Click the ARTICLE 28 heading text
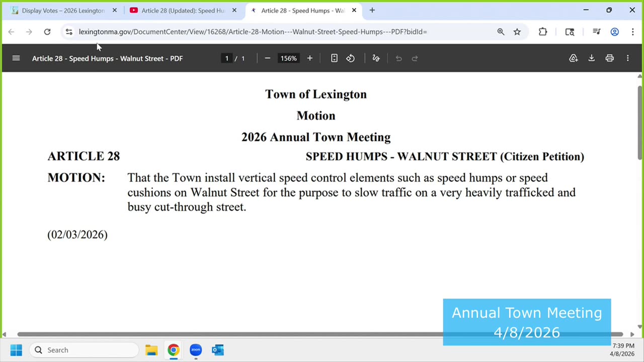644x362 pixels. pos(84,156)
